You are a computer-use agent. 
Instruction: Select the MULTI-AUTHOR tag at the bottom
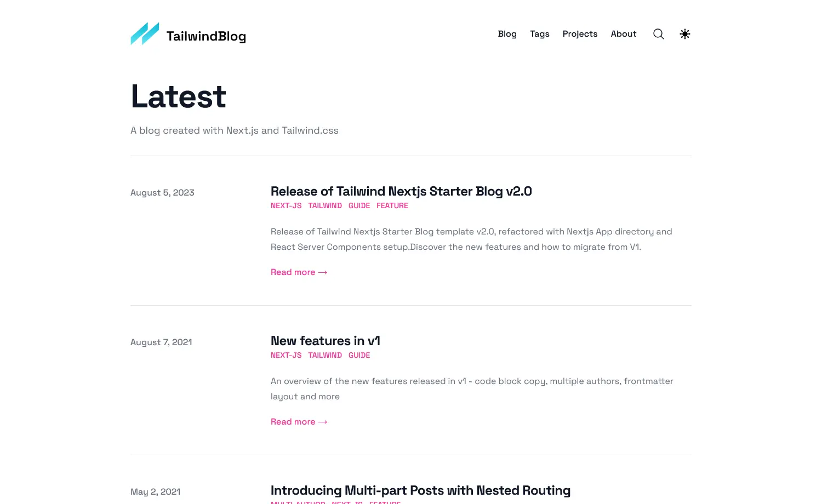(298, 502)
